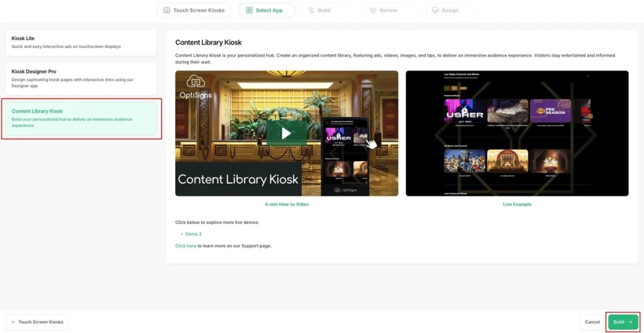Image resolution: width=644 pixels, height=333 pixels.
Task: Click the Review step eye icon
Action: point(374,10)
